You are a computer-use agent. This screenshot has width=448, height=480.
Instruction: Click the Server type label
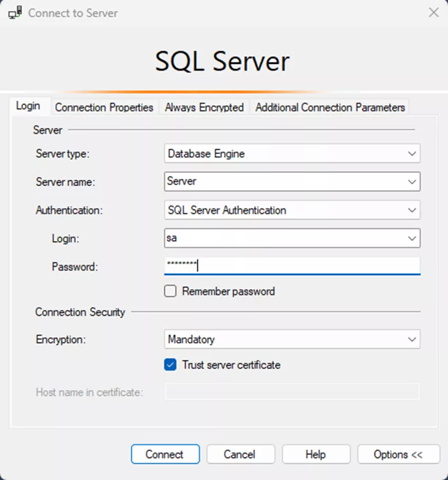[x=62, y=153]
